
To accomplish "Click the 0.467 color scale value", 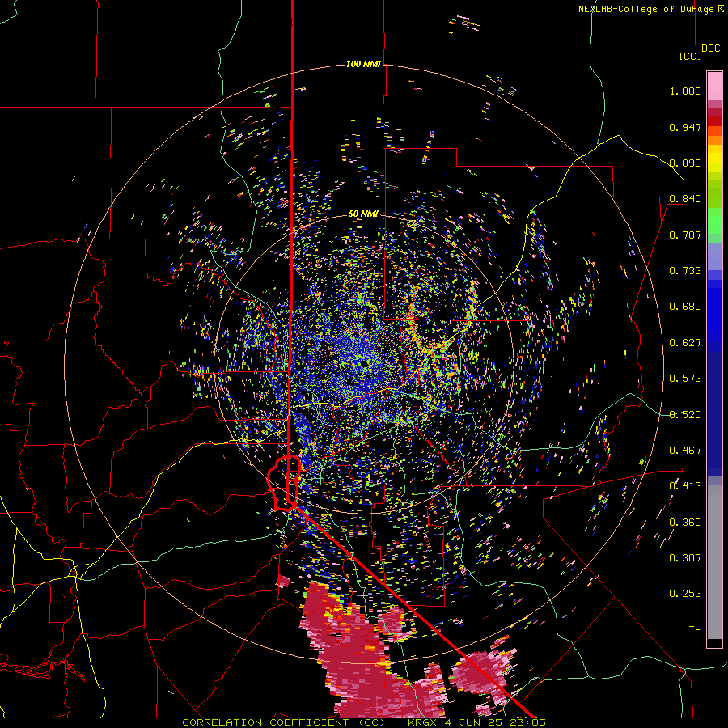I will pyautogui.click(x=685, y=450).
